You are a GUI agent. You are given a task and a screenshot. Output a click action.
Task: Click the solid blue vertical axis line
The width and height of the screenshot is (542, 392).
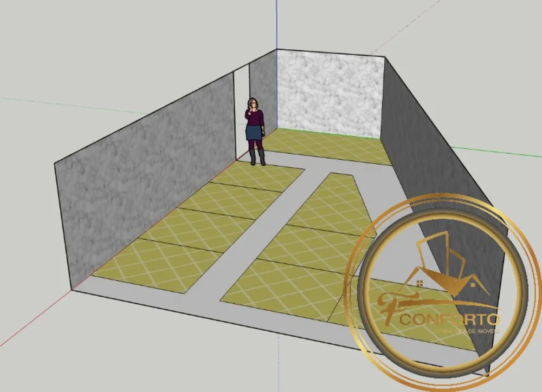click(276, 24)
